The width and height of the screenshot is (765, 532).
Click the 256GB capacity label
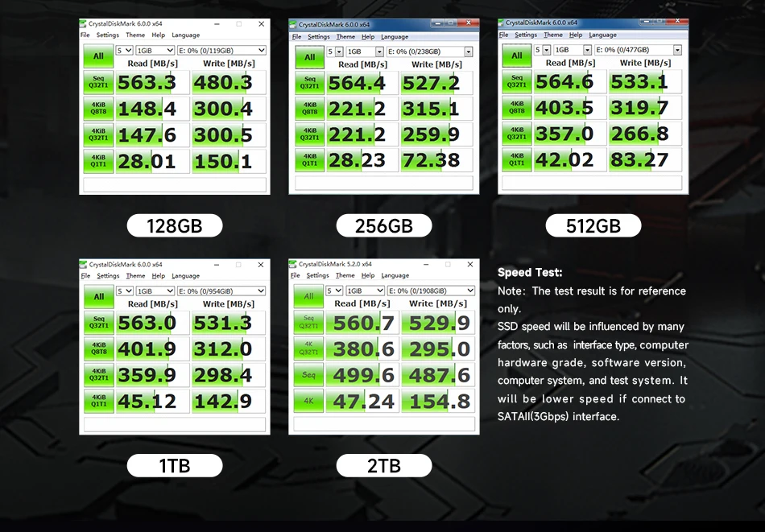coord(384,226)
